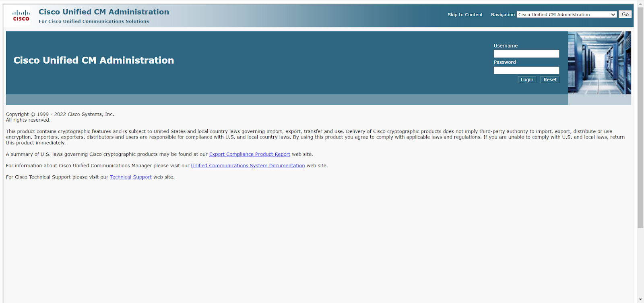The image size is (644, 303).
Task: Open Export Compliance Product Report link
Action: pos(250,154)
